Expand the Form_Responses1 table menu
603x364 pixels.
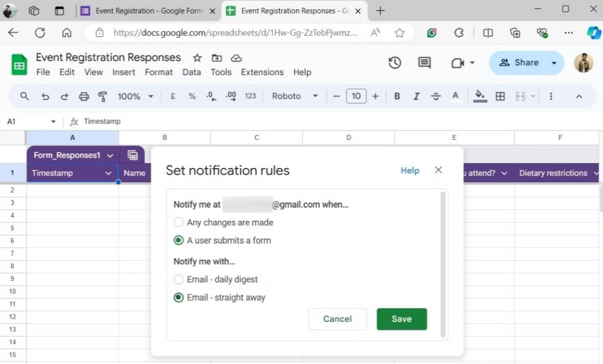coord(110,155)
